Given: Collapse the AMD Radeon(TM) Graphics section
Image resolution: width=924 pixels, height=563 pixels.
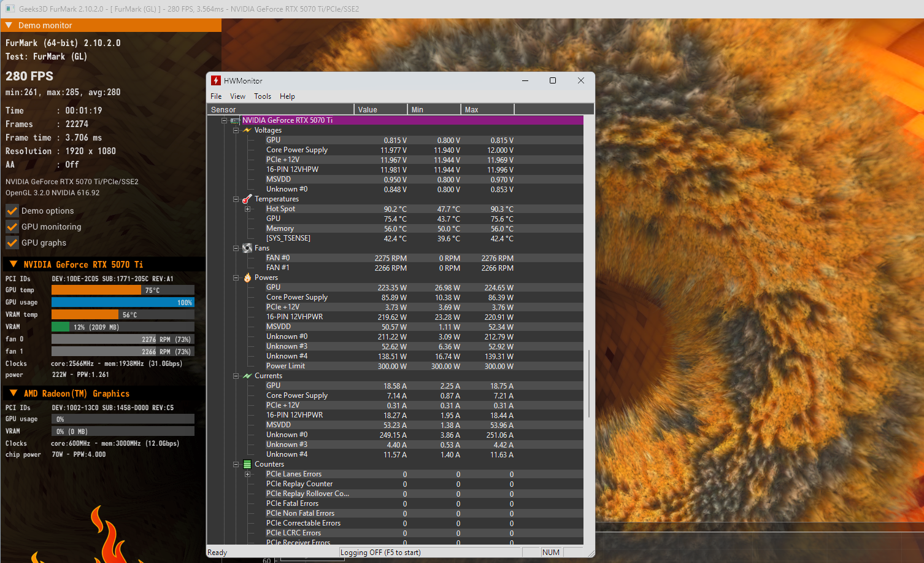Looking at the screenshot, I should [13, 393].
